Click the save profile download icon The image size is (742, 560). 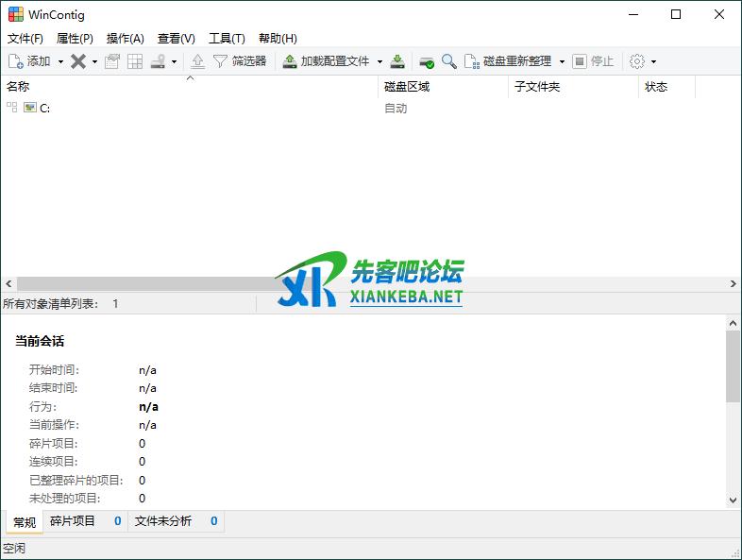coord(398,61)
